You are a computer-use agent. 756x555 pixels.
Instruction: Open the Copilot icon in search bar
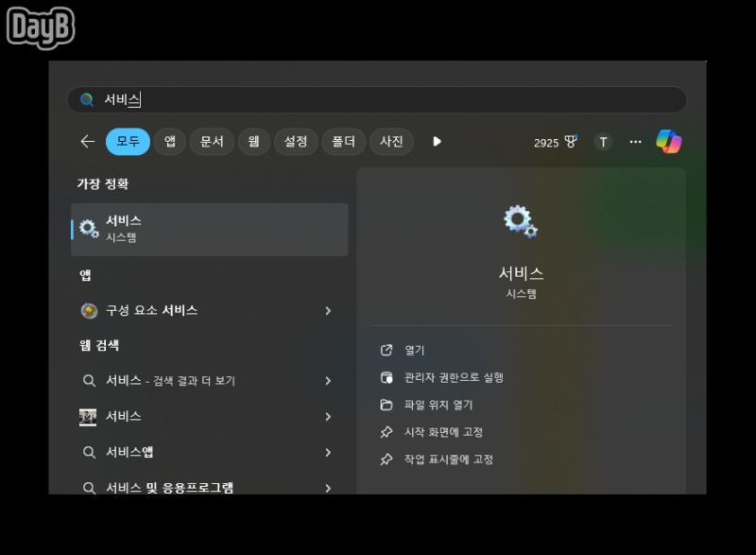coord(670,141)
